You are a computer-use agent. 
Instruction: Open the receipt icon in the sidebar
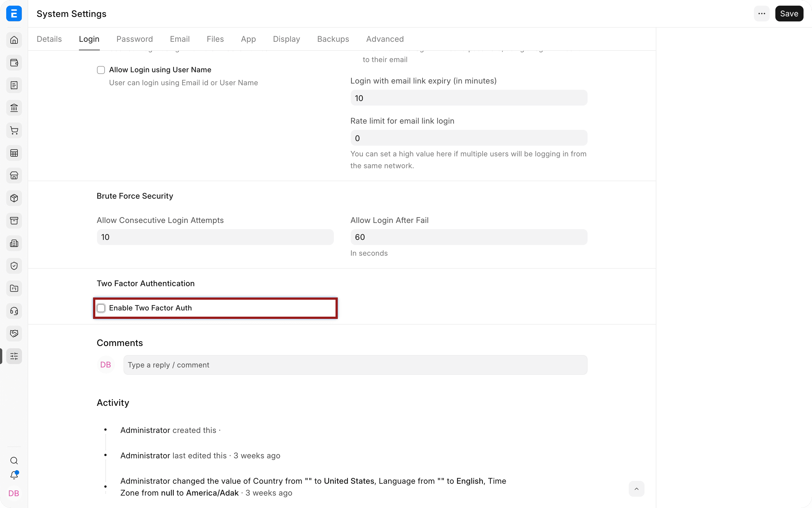14,85
